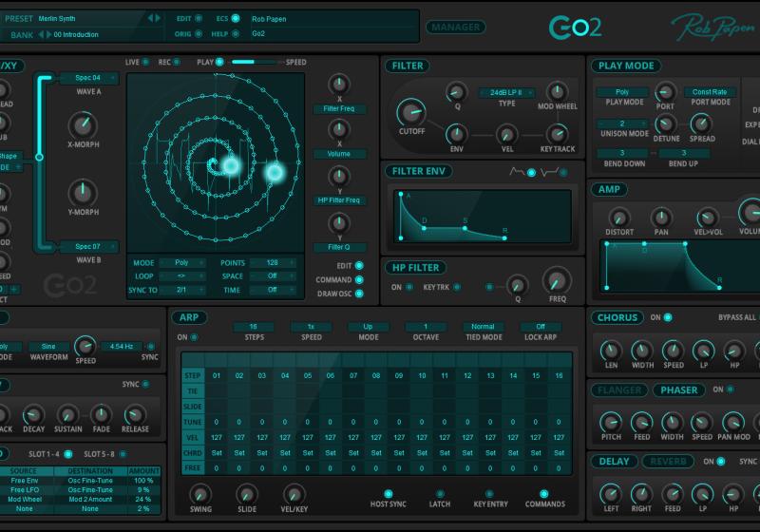Toggle XY COMMAND switch
The width and height of the screenshot is (760, 532).
click(359, 279)
